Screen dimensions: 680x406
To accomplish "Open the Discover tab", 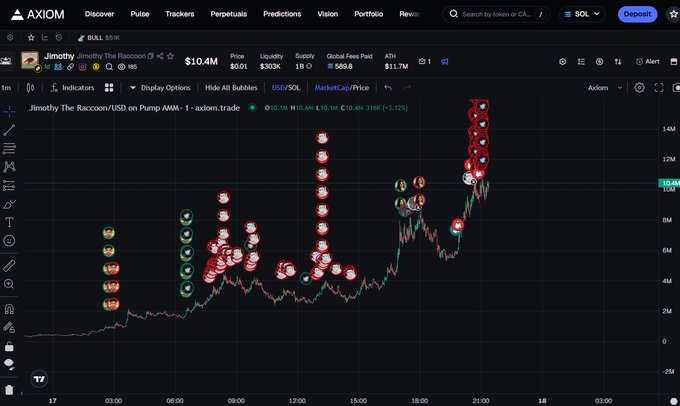I will (99, 14).
